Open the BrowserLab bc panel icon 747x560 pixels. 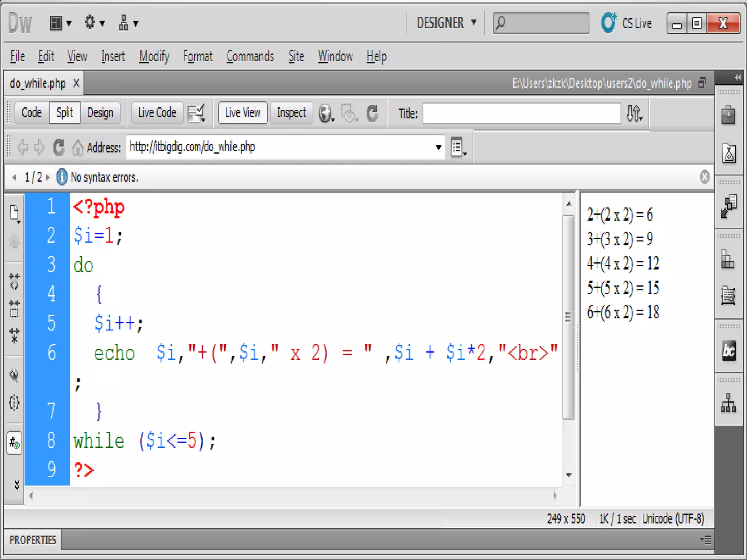(x=729, y=351)
